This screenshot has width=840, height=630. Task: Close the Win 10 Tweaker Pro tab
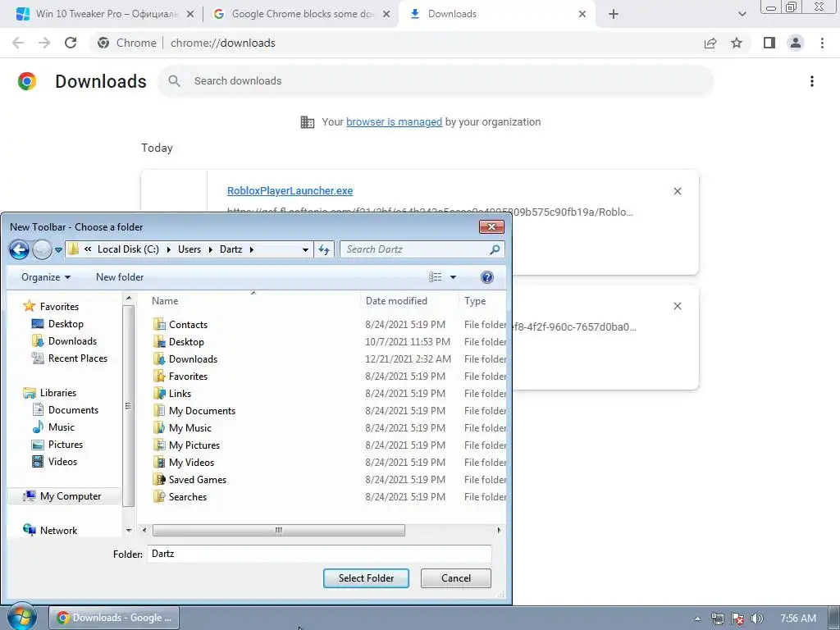click(x=190, y=14)
